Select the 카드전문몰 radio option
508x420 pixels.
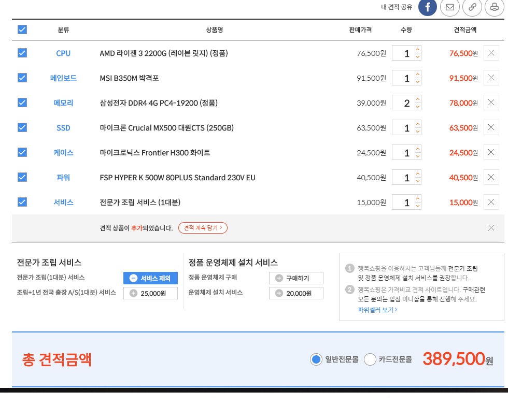[370, 359]
